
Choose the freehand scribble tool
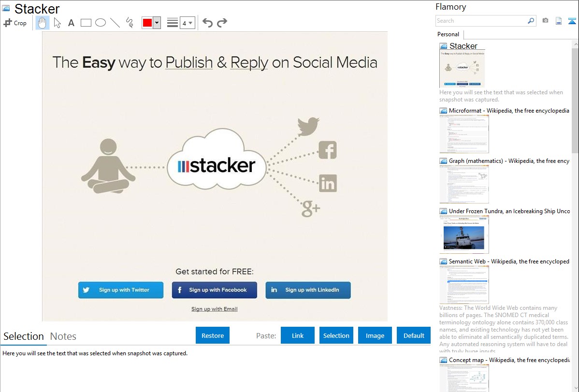point(130,23)
